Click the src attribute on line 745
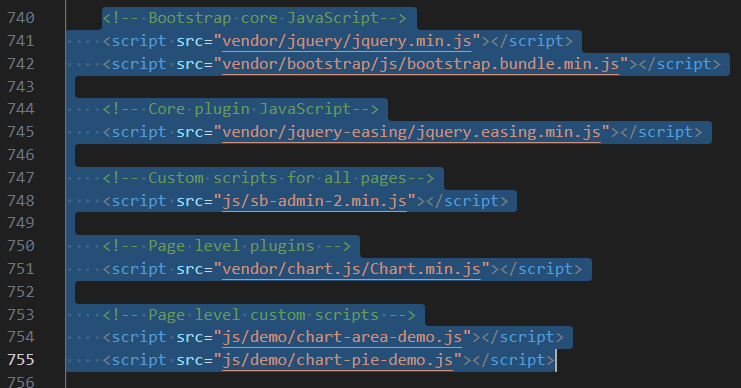The width and height of the screenshot is (741, 388). coord(190,132)
